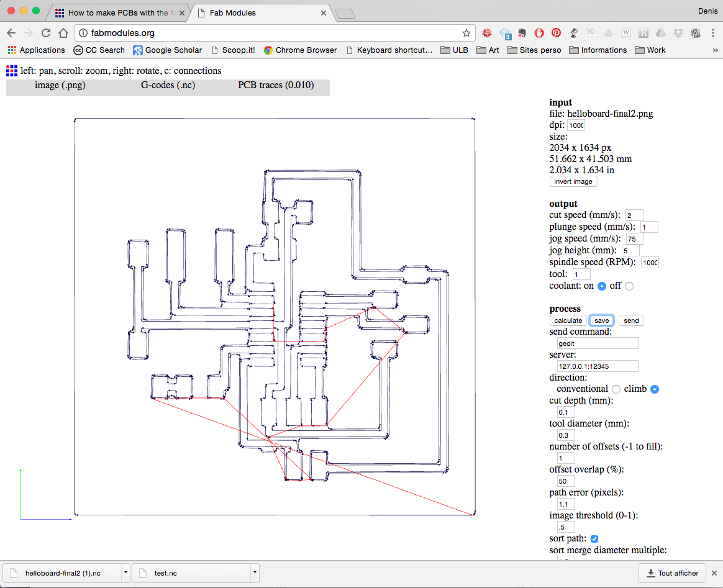Viewport: 723px width, 588px height.
Task: Open a new browser tab
Action: [x=345, y=14]
